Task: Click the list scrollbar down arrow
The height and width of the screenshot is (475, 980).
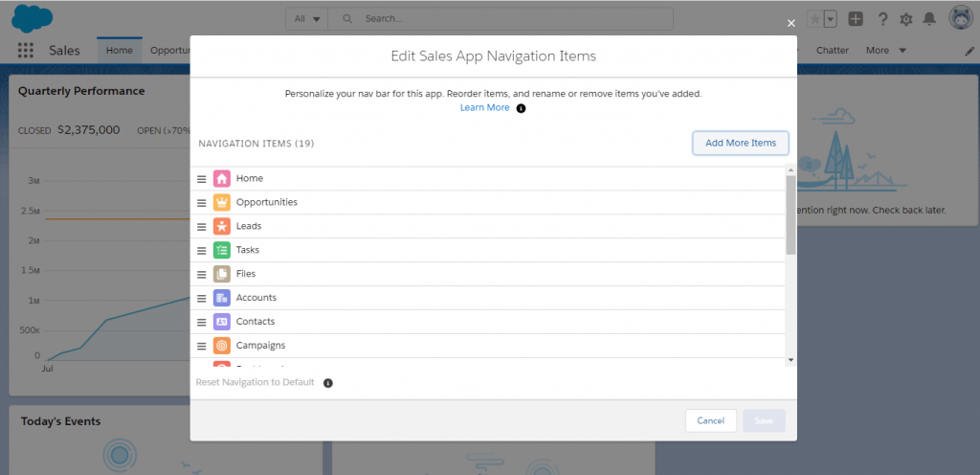Action: [791, 360]
